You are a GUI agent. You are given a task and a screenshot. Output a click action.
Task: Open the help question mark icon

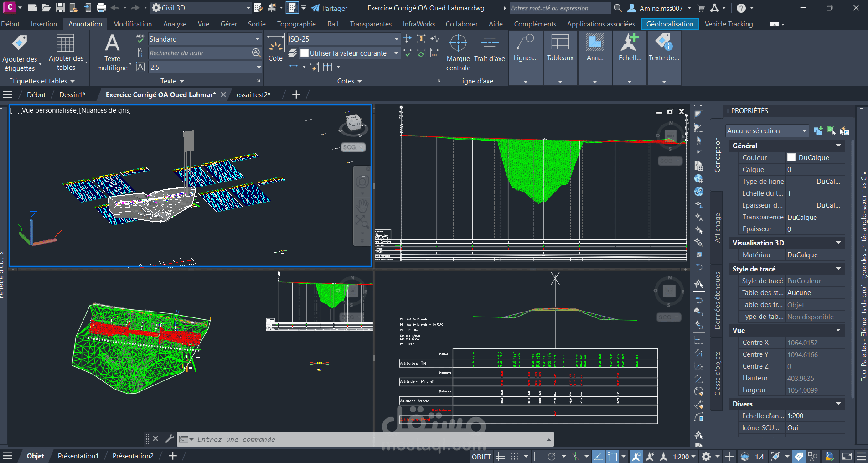(741, 8)
